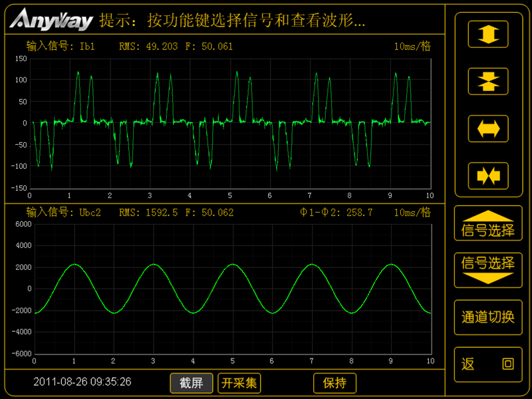The height and width of the screenshot is (399, 532).
Task: Start acquisition with 开采集 button
Action: tap(239, 383)
